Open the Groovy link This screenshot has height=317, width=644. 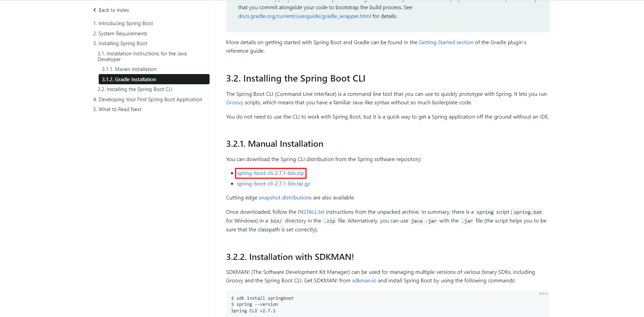click(x=235, y=103)
